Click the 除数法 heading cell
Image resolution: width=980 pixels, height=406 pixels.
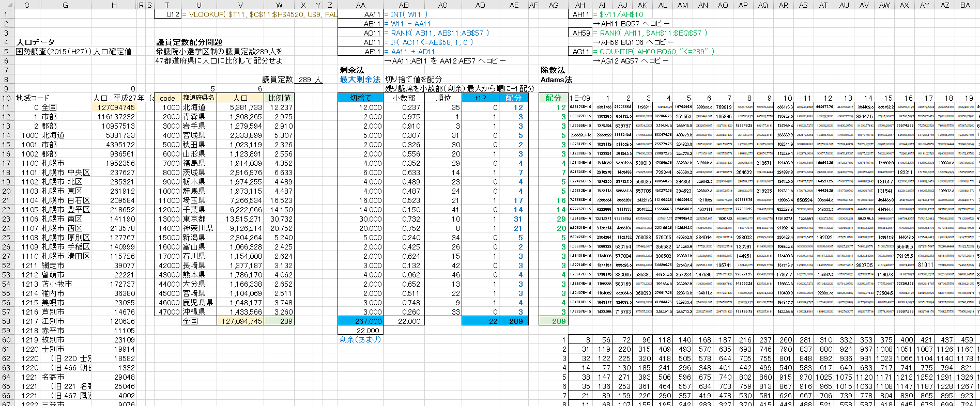pos(553,70)
